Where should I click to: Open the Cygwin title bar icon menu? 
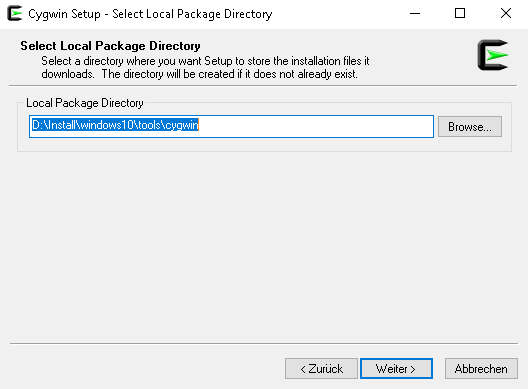(14, 13)
